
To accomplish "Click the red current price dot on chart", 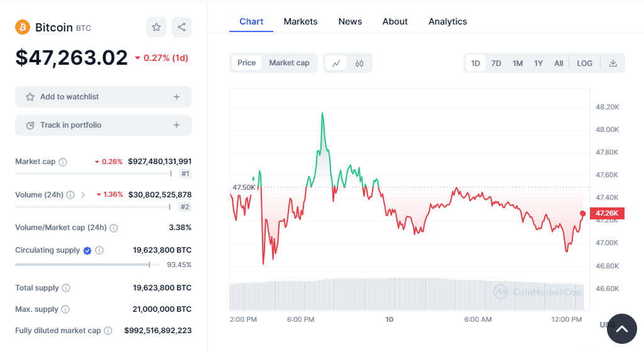I will coord(583,214).
